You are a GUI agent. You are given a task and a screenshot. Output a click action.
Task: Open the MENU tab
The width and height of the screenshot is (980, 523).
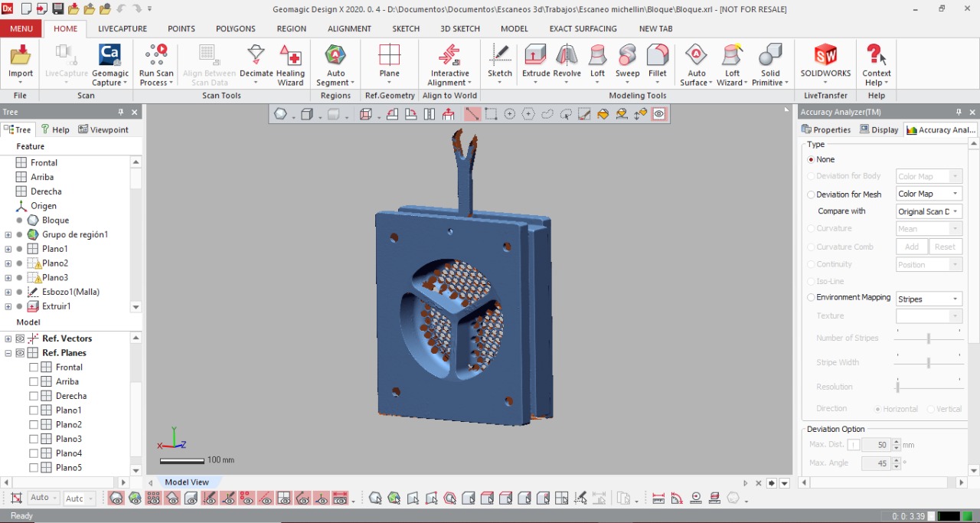click(21, 28)
